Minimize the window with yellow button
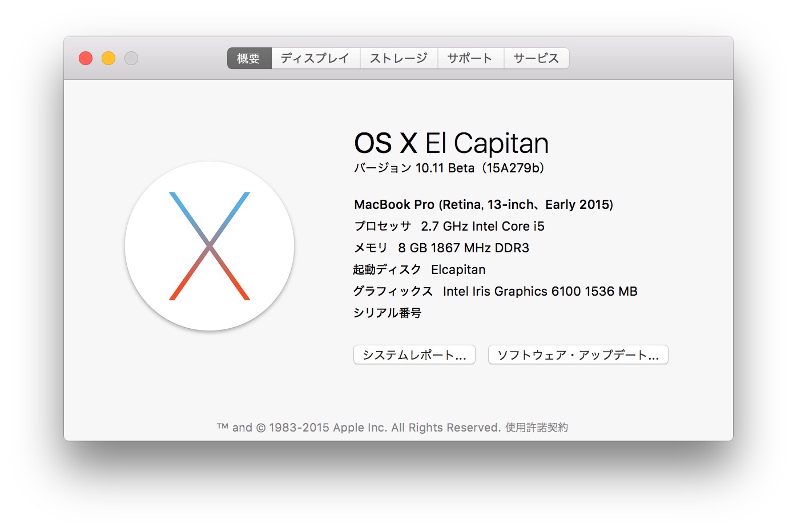The height and width of the screenshot is (532, 797). 108,58
